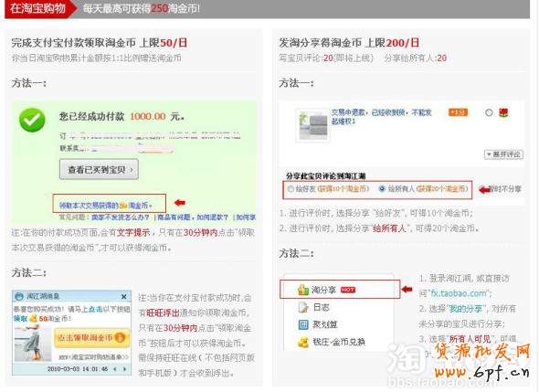This screenshot has width=539, height=392.
Task: Go to next popup message arrow
Action: click(x=125, y=369)
